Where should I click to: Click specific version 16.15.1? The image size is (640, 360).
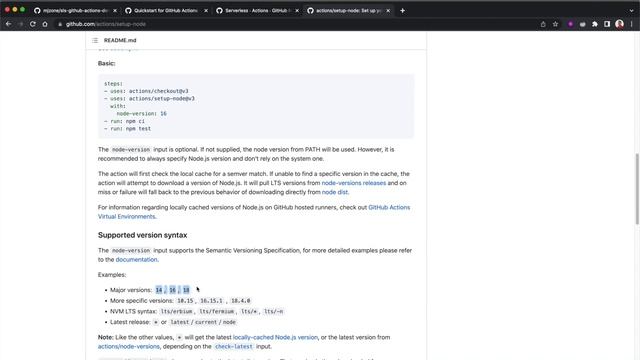tap(211, 301)
